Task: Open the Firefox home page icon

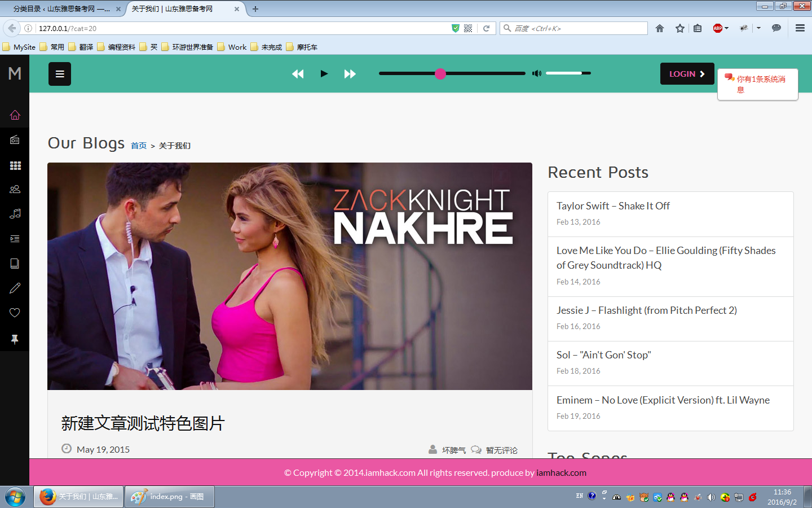Action: (x=660, y=28)
